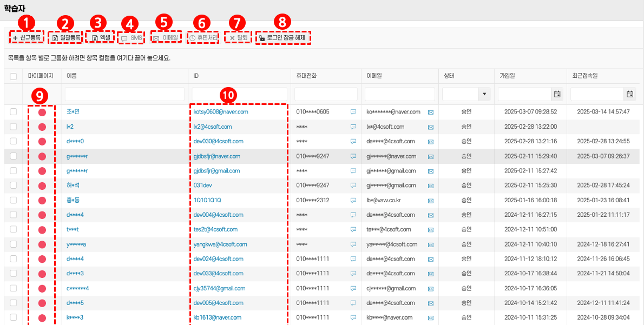Click the 엑셀 export button
This screenshot has height=325, width=644.
(101, 38)
